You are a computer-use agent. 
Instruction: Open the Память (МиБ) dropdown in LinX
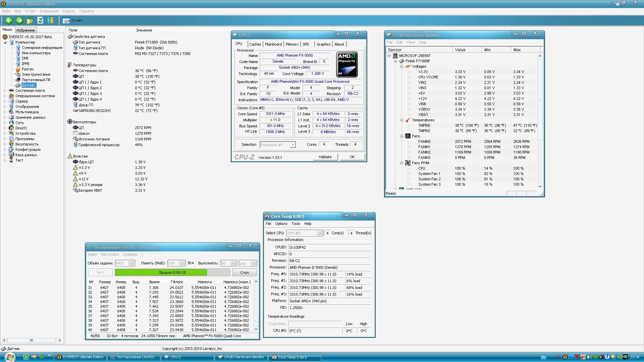tap(176, 263)
